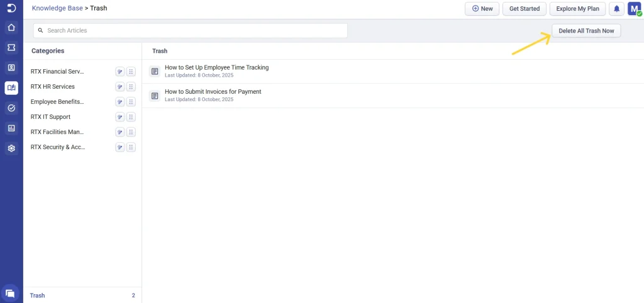The image size is (644, 303).
Task: Click the edit icon for RTX Financial Services
Action: point(119,72)
